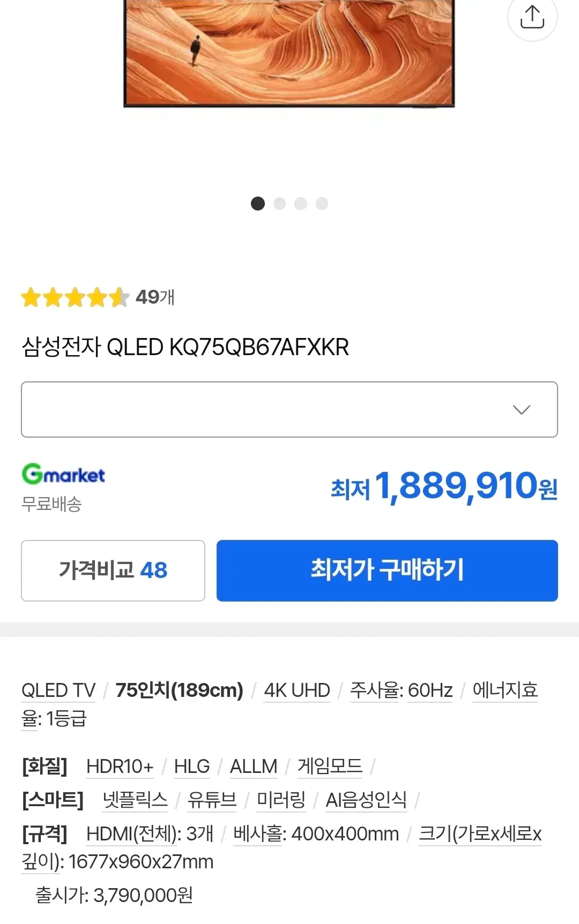This screenshot has height=924, width=579.
Task: Open the QLED TV spec link
Action: pos(58,690)
